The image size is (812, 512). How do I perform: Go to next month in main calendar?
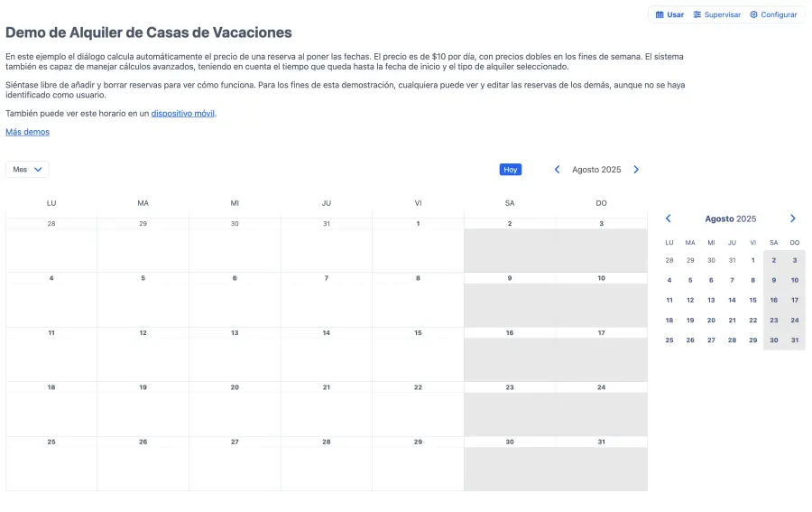click(x=636, y=170)
